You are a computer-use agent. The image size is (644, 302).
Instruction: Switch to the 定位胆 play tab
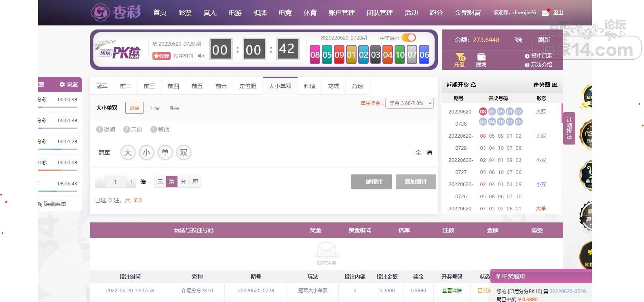tap(248, 86)
